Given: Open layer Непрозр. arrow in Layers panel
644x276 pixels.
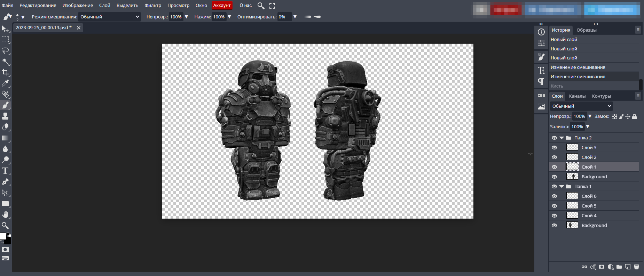Looking at the screenshot, I should coord(590,116).
